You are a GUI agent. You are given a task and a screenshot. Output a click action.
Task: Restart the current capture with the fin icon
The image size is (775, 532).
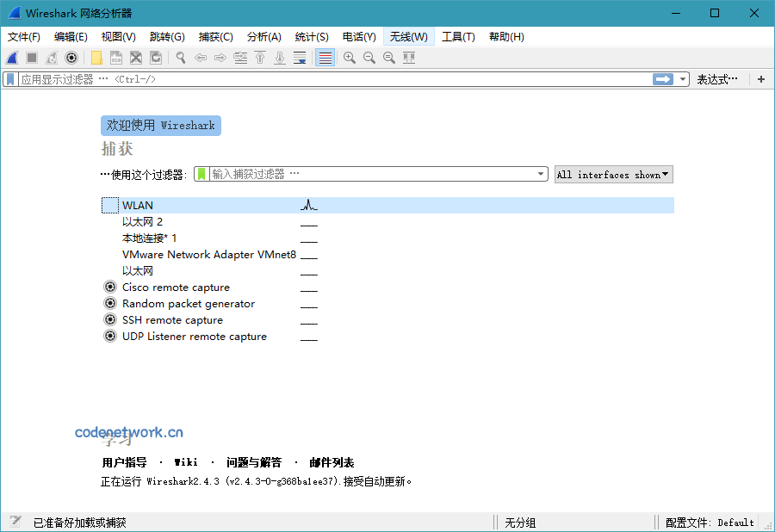tap(50, 57)
